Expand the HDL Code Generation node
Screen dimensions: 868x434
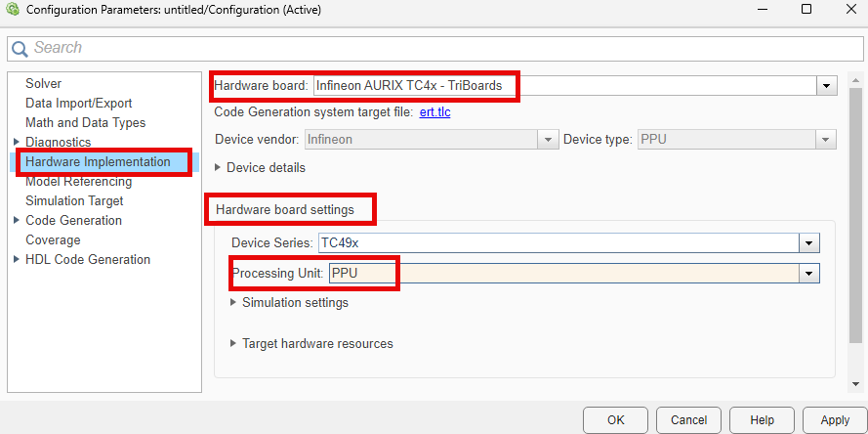[x=16, y=260]
